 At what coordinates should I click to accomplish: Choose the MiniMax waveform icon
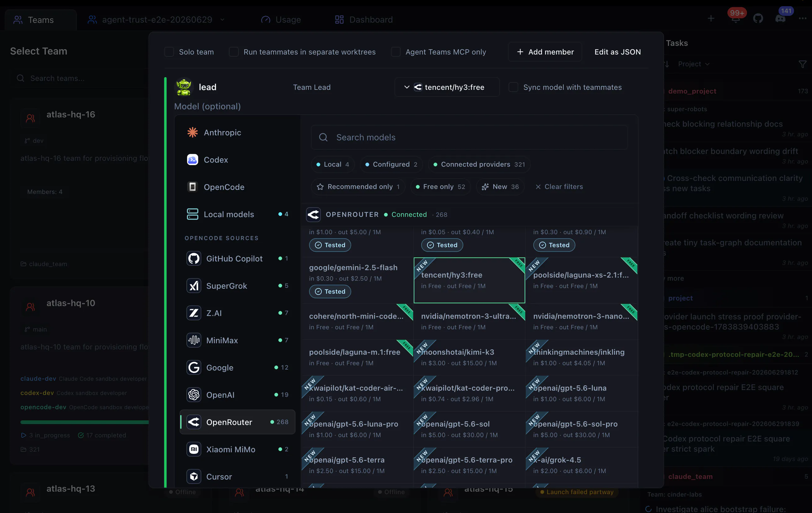[x=194, y=340]
